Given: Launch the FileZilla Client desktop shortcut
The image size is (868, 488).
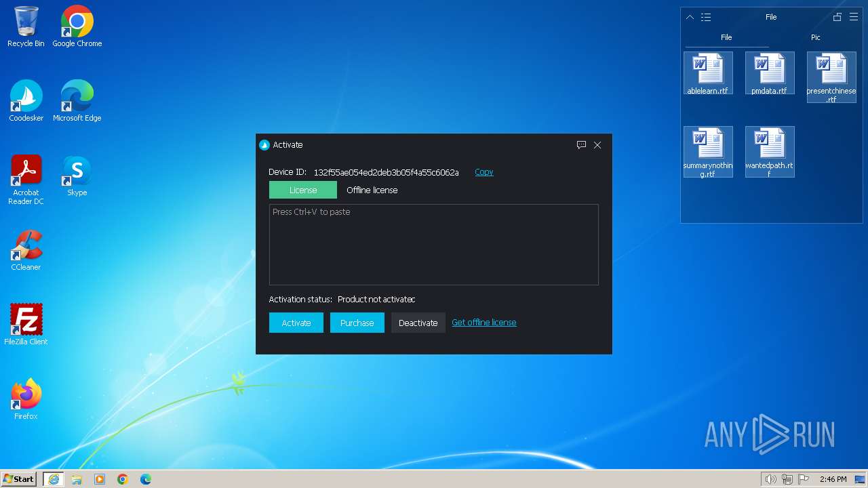Looking at the screenshot, I should 26,325.
